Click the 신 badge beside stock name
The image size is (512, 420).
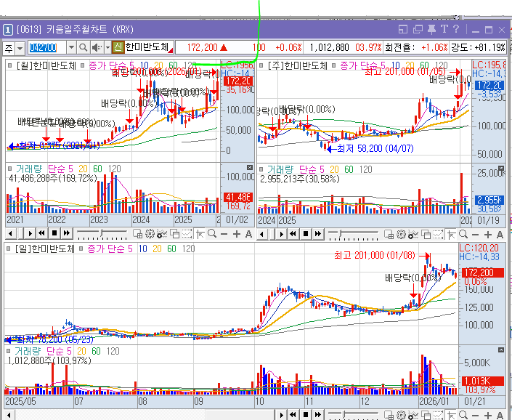(118, 48)
